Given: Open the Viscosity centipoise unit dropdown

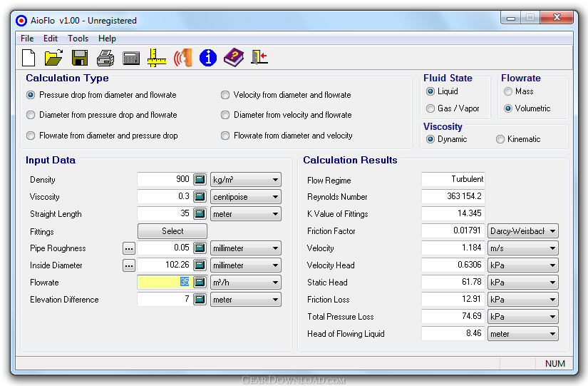Looking at the screenshot, I should pyautogui.click(x=246, y=197).
